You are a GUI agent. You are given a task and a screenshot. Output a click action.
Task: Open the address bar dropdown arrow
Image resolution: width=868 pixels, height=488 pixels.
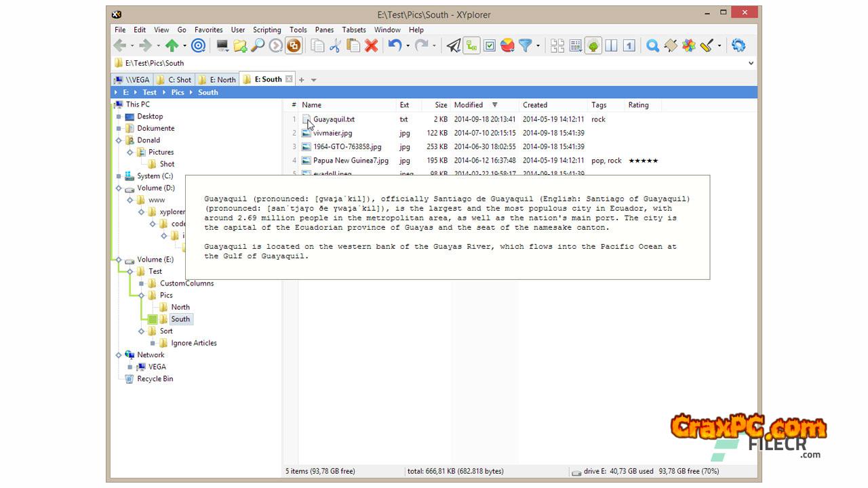pos(751,63)
